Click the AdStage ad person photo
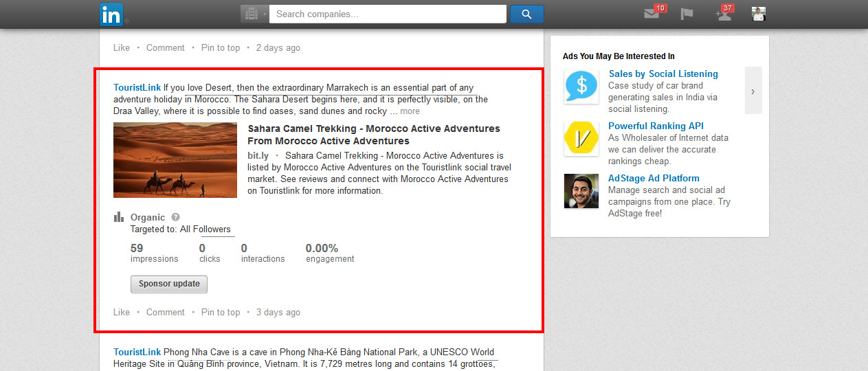 (x=581, y=191)
